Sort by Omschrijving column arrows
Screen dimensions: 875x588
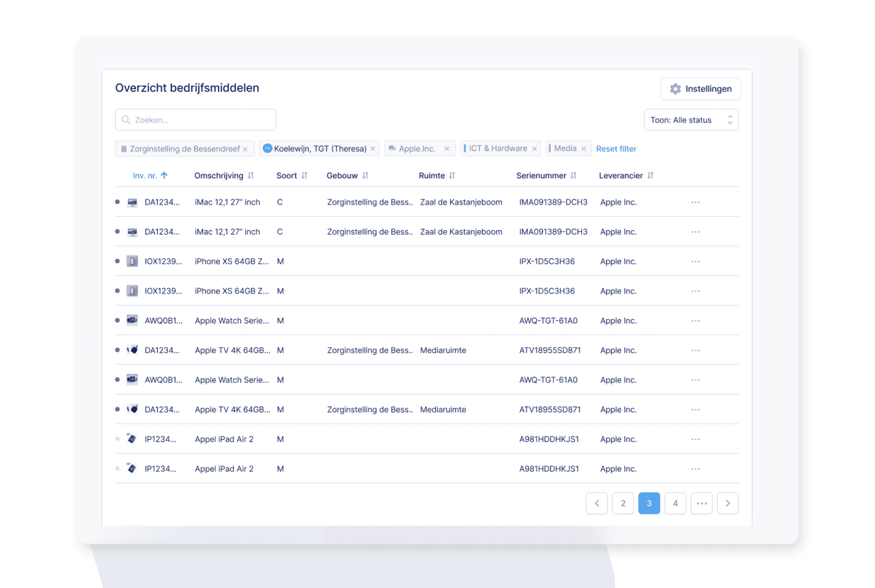[x=251, y=176]
